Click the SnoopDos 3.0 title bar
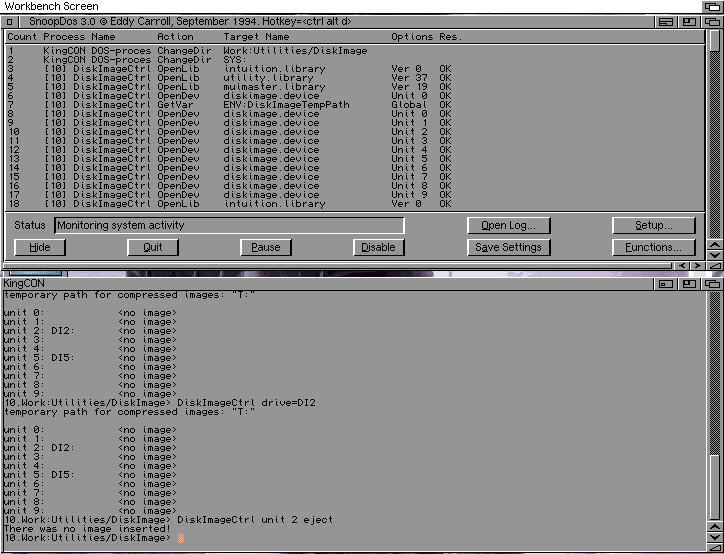This screenshot has width=724, height=554. click(335, 22)
